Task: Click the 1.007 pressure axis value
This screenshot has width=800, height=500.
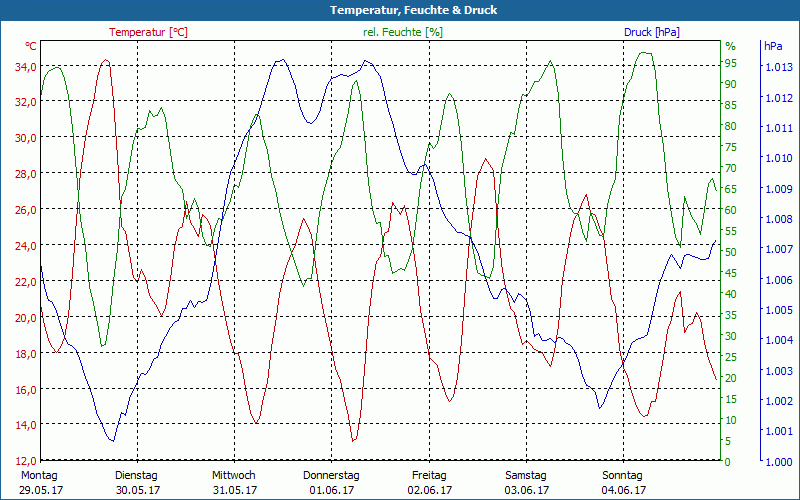Action: click(x=779, y=249)
